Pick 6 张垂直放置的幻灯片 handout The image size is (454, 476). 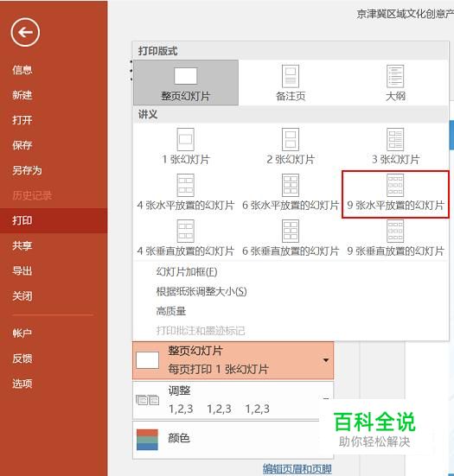(291, 238)
